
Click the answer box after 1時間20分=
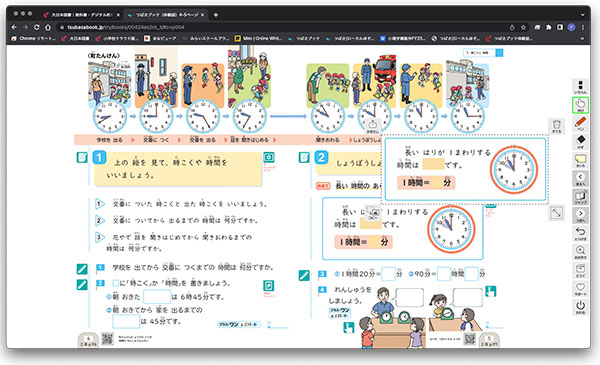[x=388, y=274]
